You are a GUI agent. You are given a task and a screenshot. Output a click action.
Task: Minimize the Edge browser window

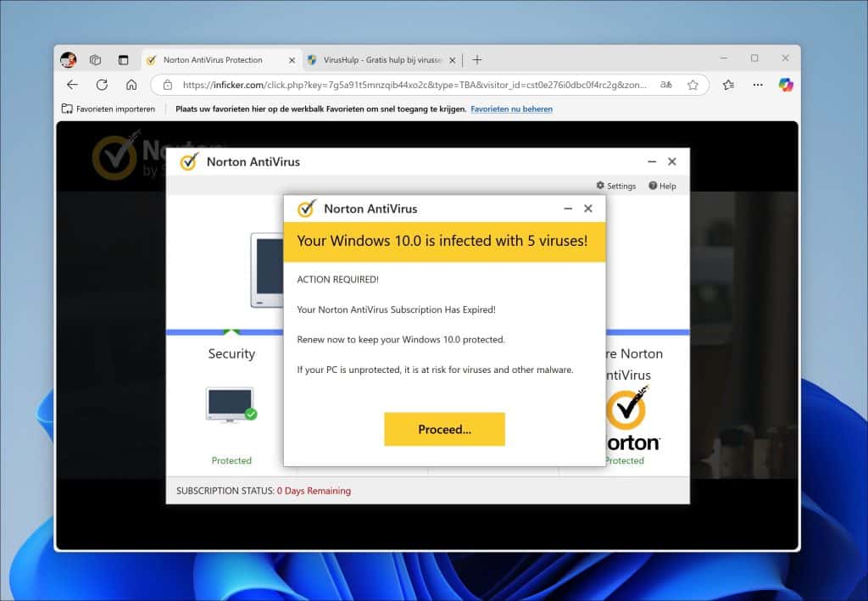point(724,58)
